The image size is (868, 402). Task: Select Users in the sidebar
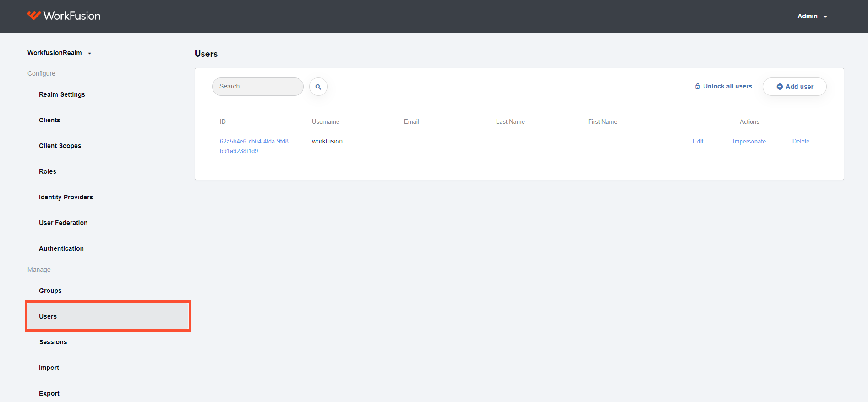(x=108, y=316)
